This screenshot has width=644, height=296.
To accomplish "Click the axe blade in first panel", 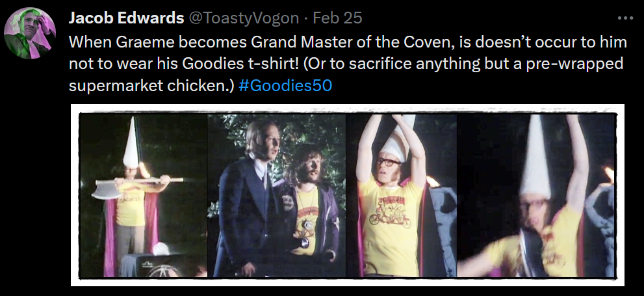I will coord(107,191).
